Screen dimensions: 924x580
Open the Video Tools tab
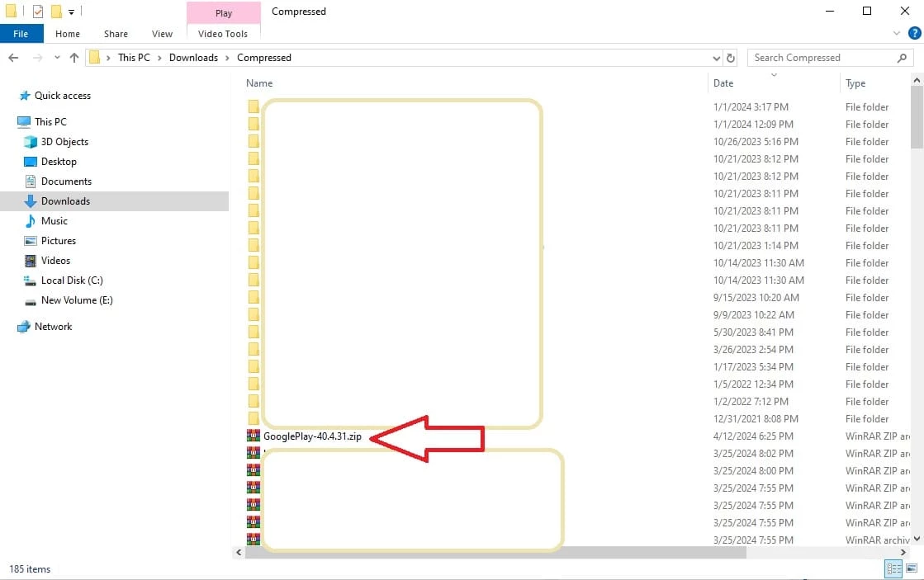[x=223, y=34]
